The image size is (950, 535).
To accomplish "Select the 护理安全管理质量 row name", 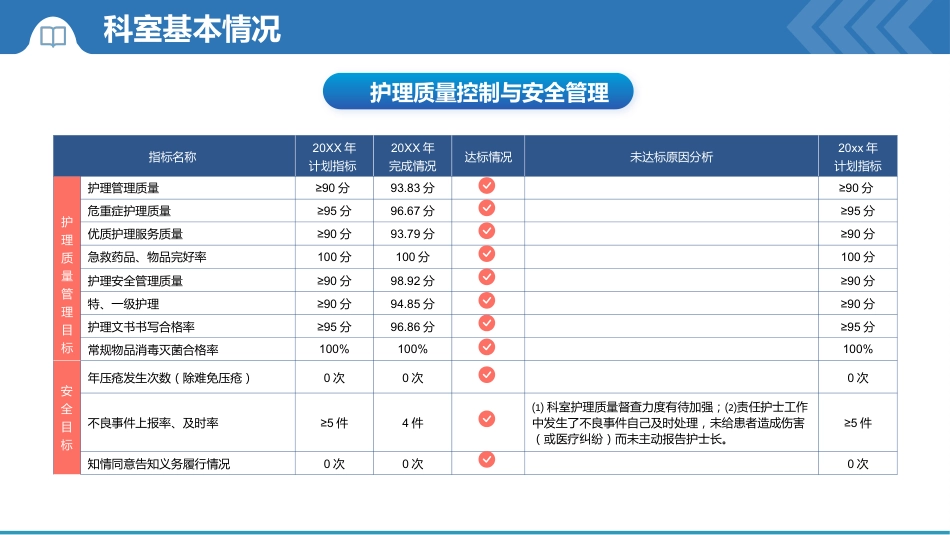I will tap(135, 281).
